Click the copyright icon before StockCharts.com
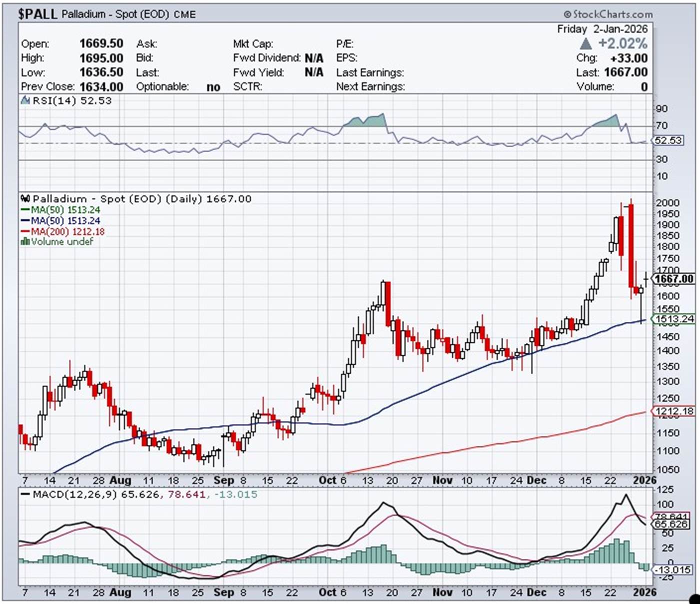 pos(567,14)
